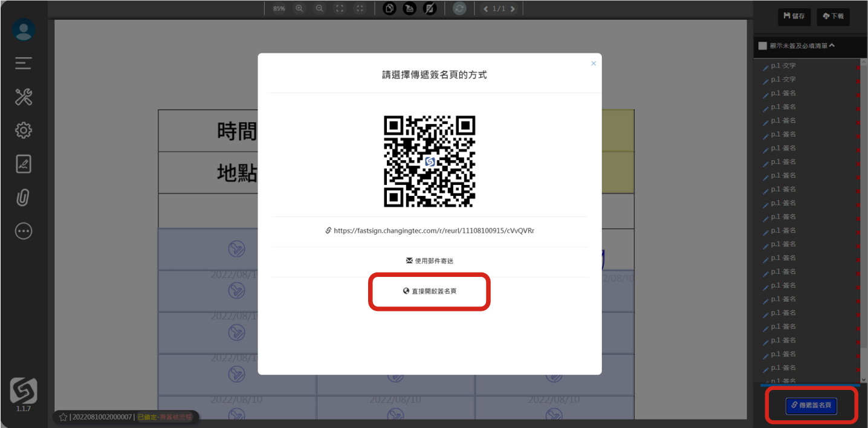Click the zoom in magnifier icon
868x428 pixels.
point(299,8)
